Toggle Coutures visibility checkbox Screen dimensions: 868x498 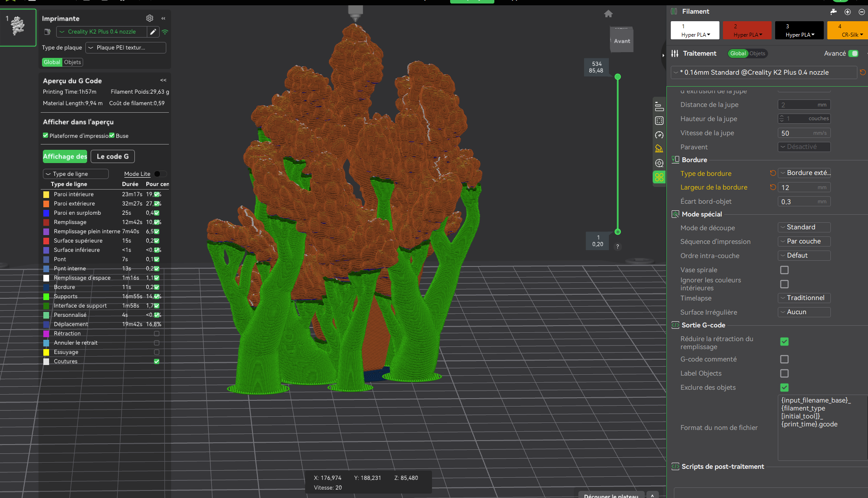[157, 361]
